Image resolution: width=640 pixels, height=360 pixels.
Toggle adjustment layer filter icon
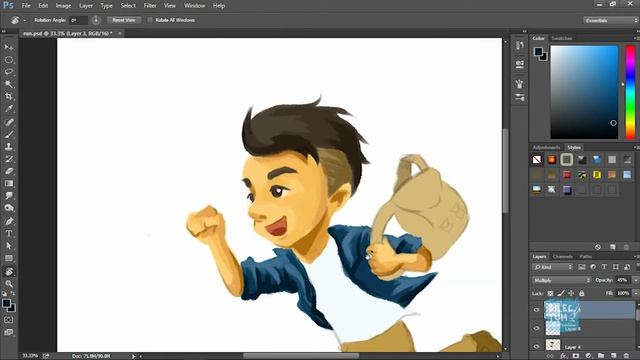593,267
